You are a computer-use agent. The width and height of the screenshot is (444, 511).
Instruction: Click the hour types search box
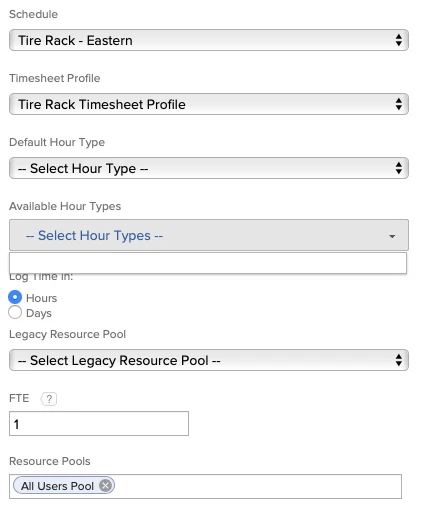pyautogui.click(x=208, y=263)
